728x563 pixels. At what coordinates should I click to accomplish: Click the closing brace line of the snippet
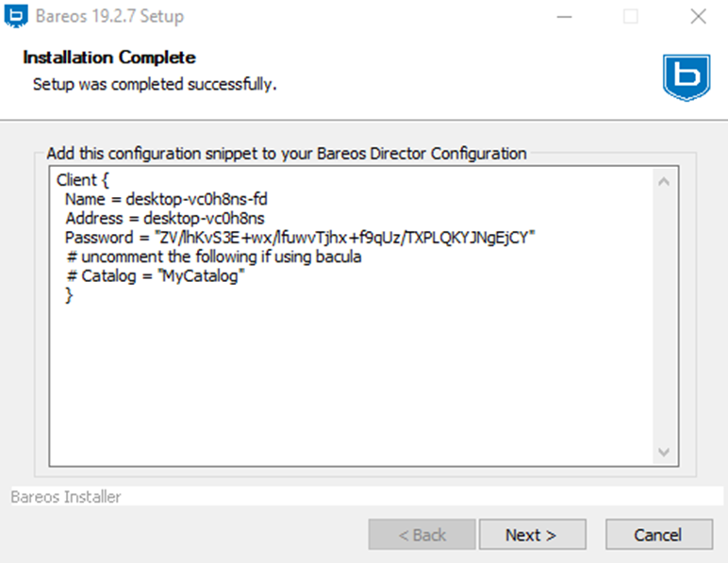click(x=69, y=295)
